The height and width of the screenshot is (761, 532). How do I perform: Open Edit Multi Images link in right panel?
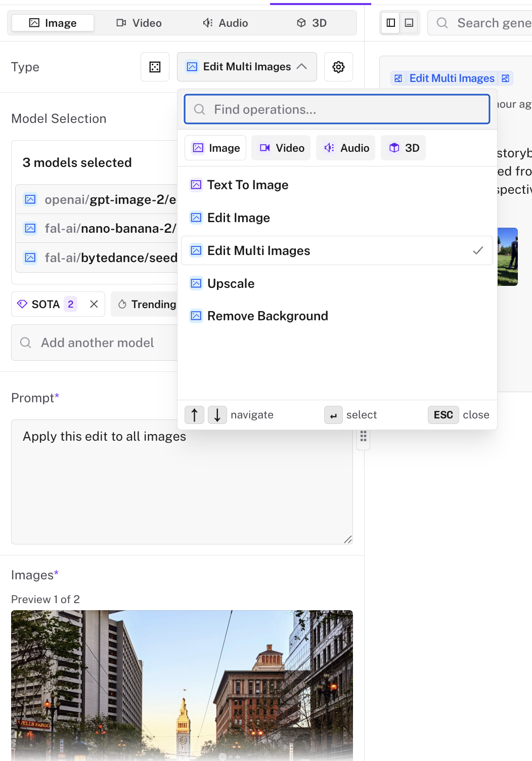pos(452,78)
